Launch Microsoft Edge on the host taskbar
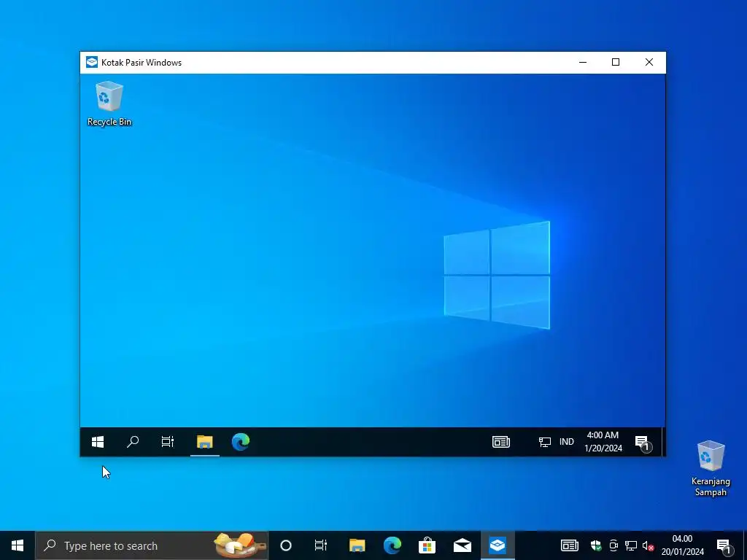The height and width of the screenshot is (560, 747). tap(392, 545)
